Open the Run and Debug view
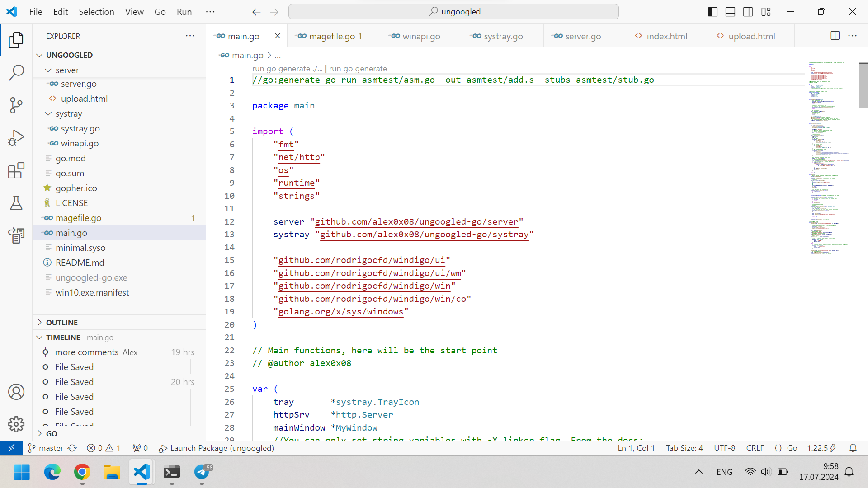Screen dimensions: 868x488 (16, 138)
